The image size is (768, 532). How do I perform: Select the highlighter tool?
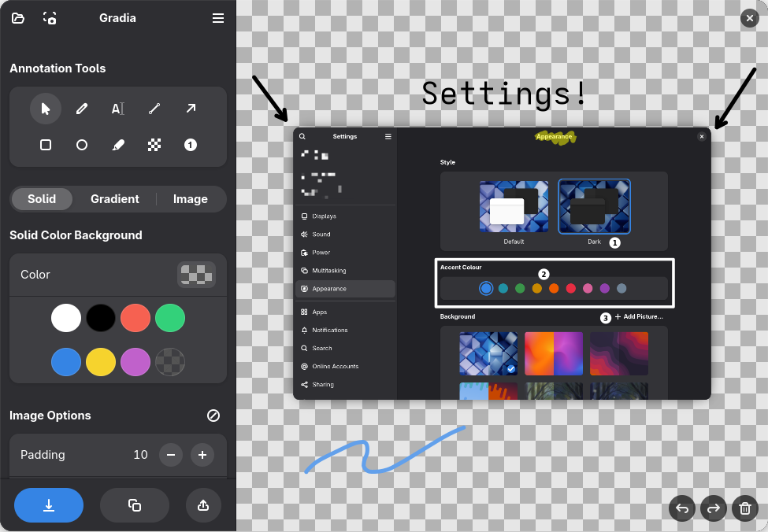tap(118, 145)
